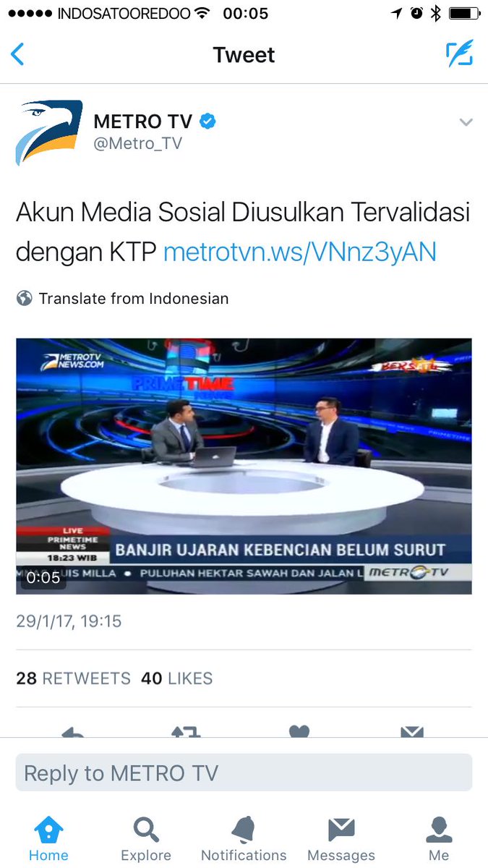Viewport: 488px width, 868px height.
Task: Open METRO TV profile avatar
Action: (x=49, y=132)
